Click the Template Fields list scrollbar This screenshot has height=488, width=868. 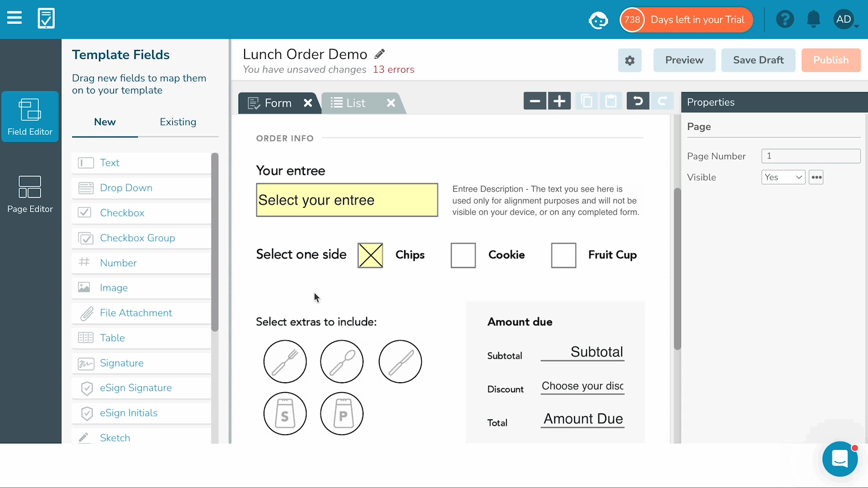tap(215, 242)
